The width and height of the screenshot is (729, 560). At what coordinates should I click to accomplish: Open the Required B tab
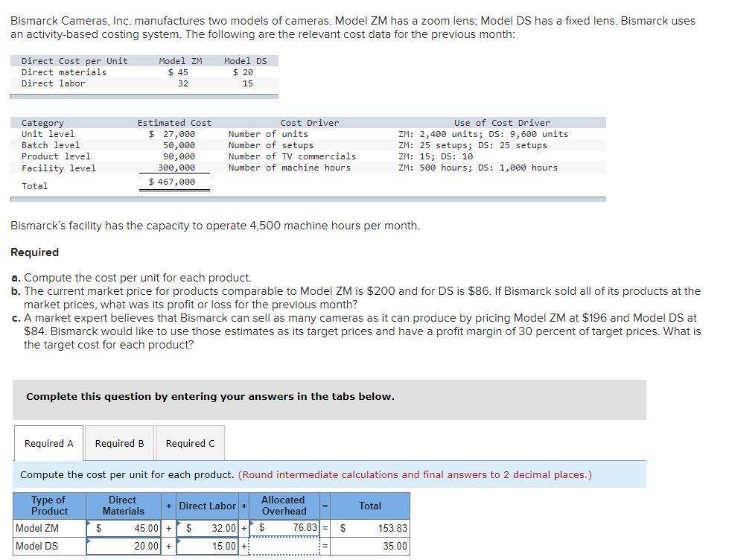(x=119, y=443)
